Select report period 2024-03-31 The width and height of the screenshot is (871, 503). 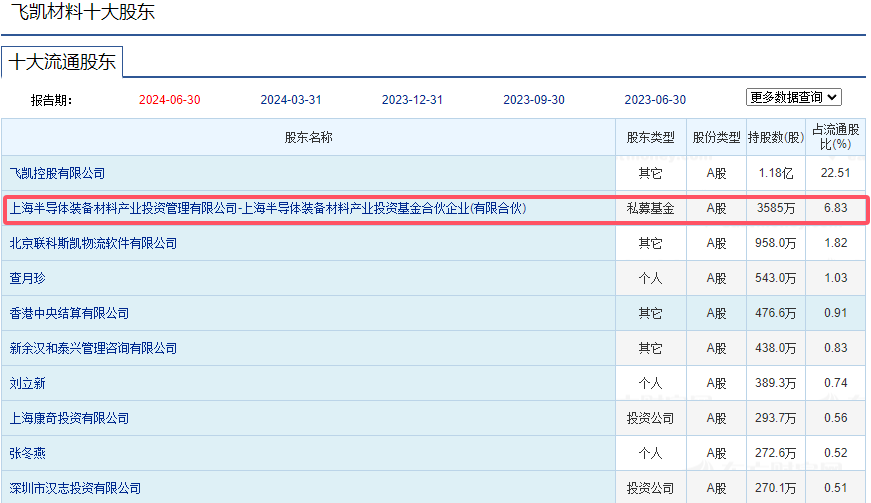[291, 100]
